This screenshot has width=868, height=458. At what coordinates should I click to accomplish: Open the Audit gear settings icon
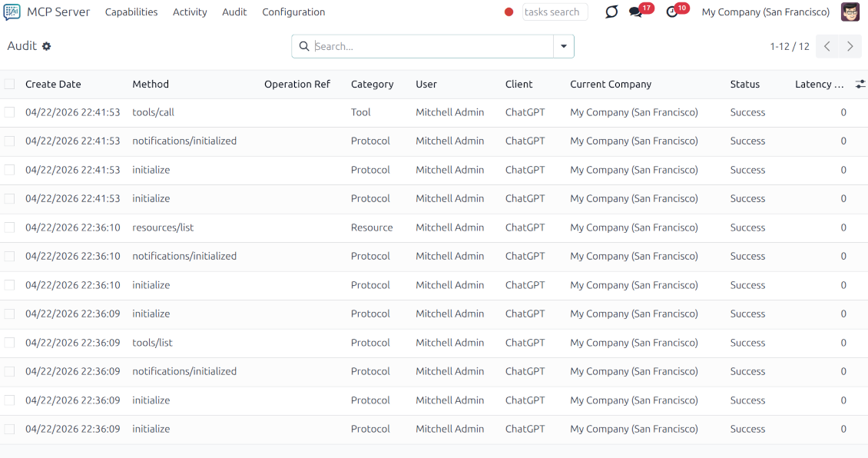point(47,46)
